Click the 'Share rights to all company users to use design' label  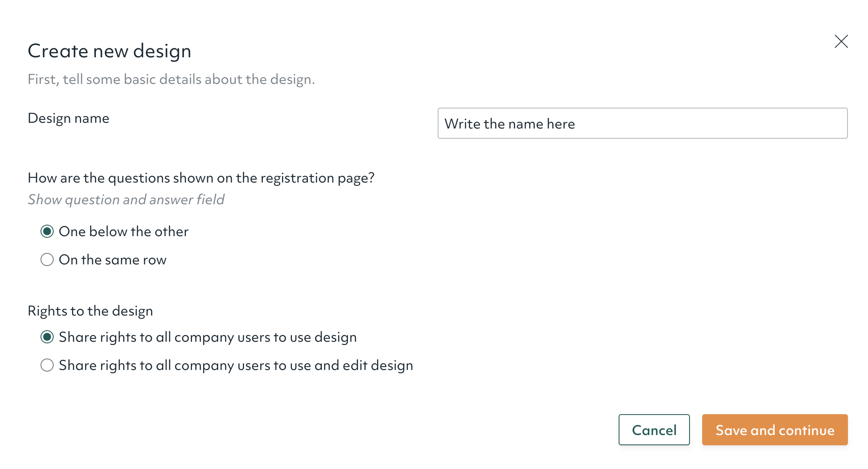click(x=208, y=337)
